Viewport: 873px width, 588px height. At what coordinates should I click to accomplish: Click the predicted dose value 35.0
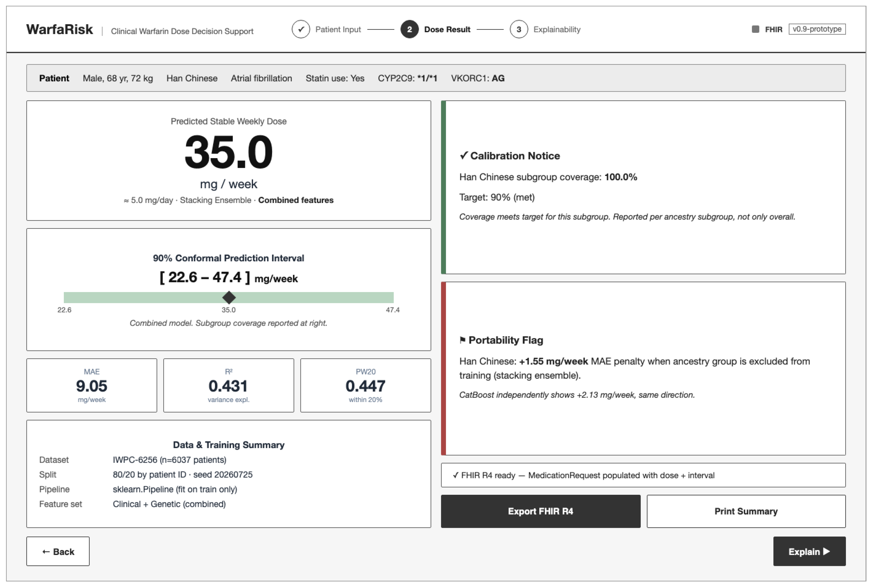pos(229,152)
